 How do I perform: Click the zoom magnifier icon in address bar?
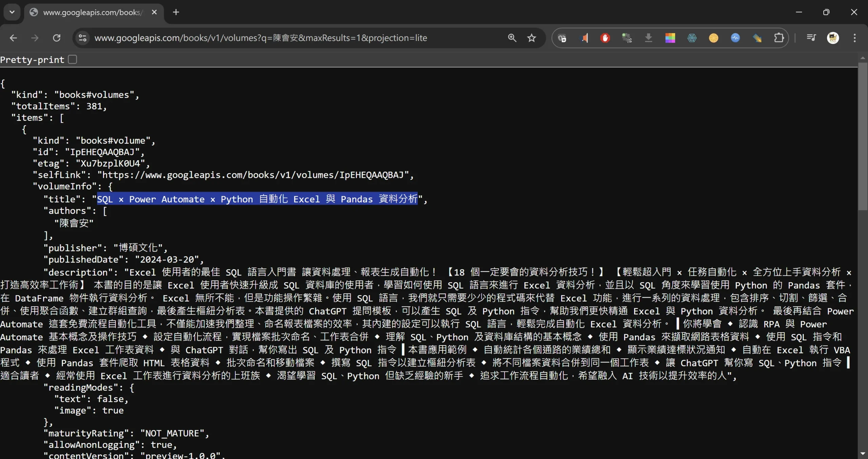click(512, 38)
